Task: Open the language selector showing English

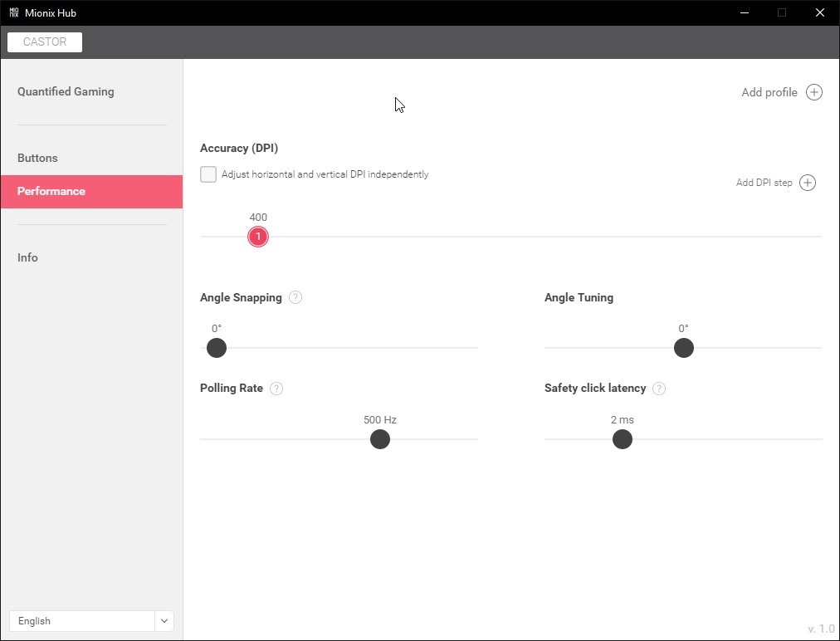Action: pyautogui.click(x=91, y=620)
